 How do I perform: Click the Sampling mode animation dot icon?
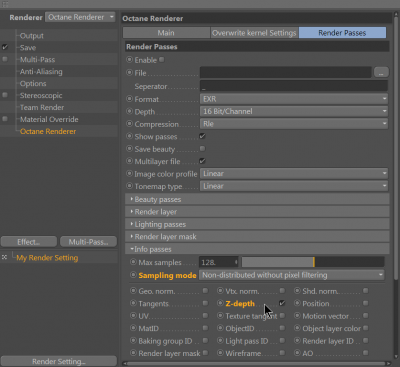tap(133, 275)
